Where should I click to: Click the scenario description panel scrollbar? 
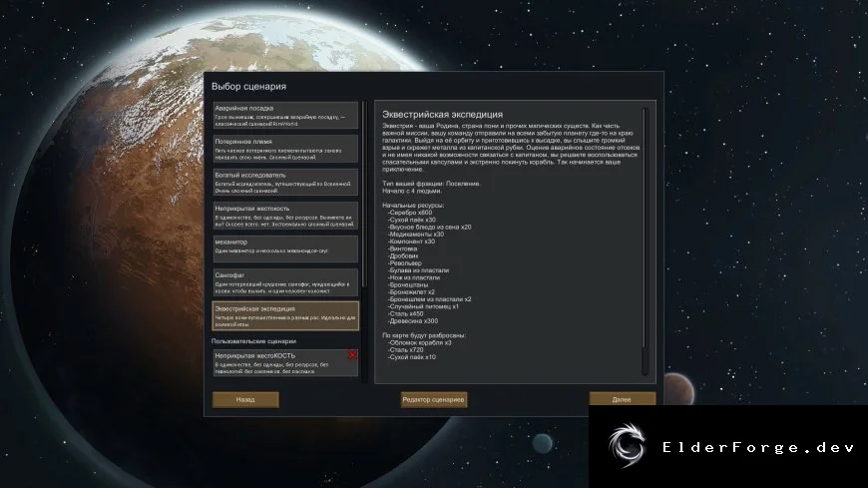pyautogui.click(x=645, y=229)
